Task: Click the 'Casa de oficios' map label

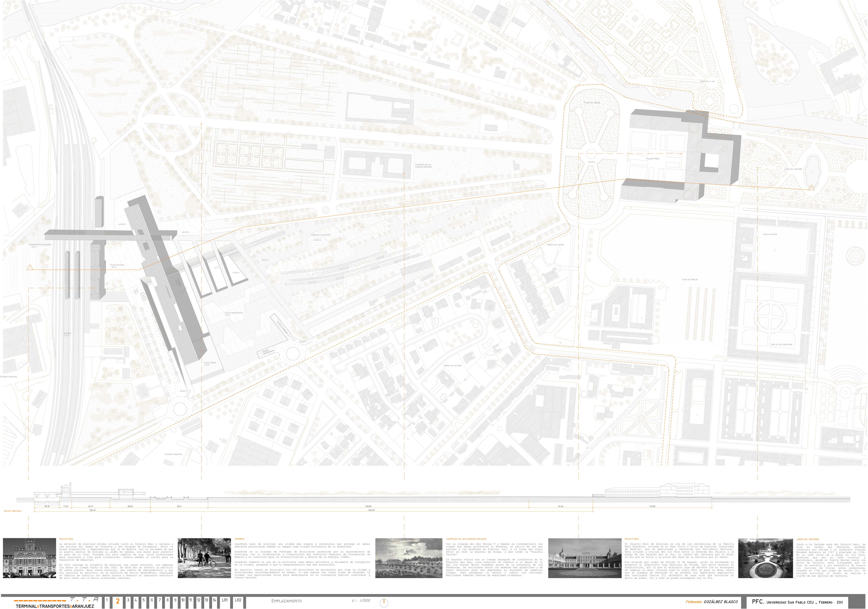Action: [x=770, y=234]
